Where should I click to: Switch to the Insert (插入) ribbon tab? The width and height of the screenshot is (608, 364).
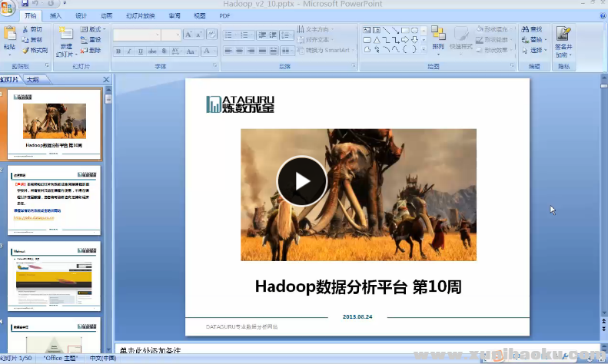56,15
